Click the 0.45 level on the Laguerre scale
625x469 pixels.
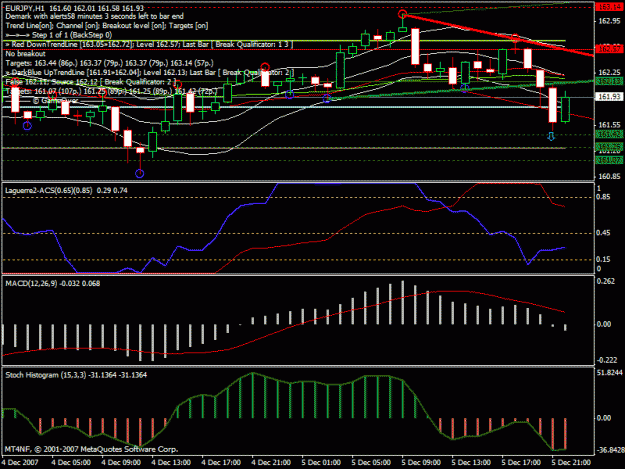pyautogui.click(x=603, y=233)
